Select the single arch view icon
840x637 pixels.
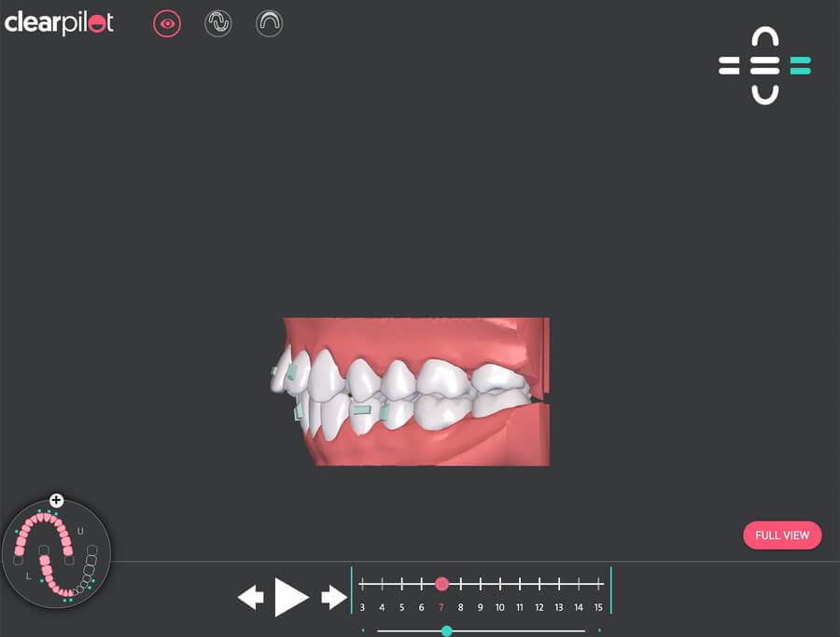269,24
